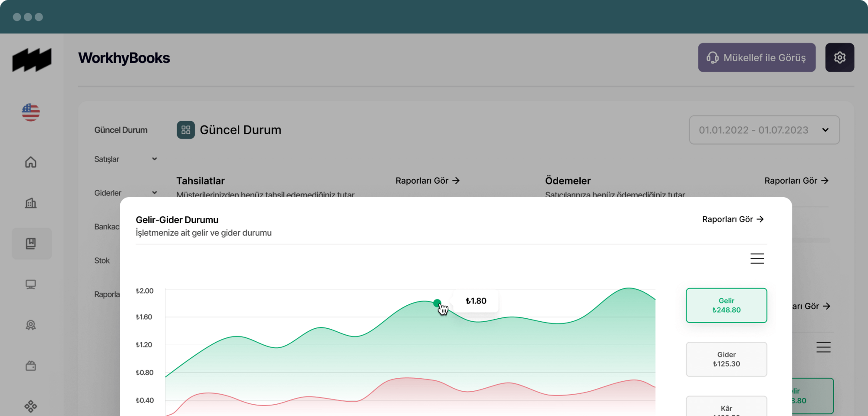This screenshot has height=416, width=868.
Task: Switch language via the US flag icon
Action: [x=31, y=112]
